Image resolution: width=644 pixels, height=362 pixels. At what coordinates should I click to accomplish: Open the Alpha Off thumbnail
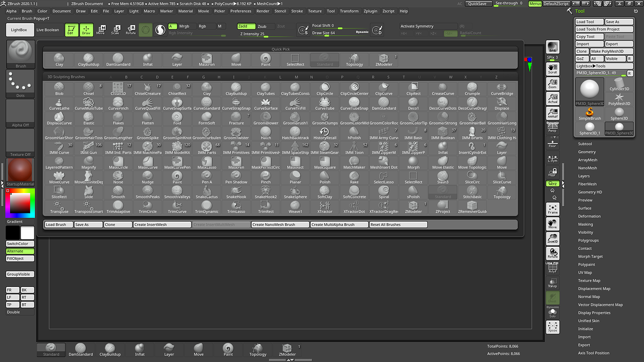tap(20, 113)
